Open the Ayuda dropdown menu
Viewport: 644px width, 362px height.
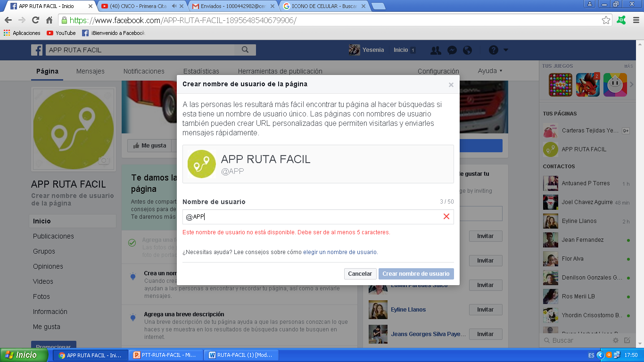(x=490, y=71)
